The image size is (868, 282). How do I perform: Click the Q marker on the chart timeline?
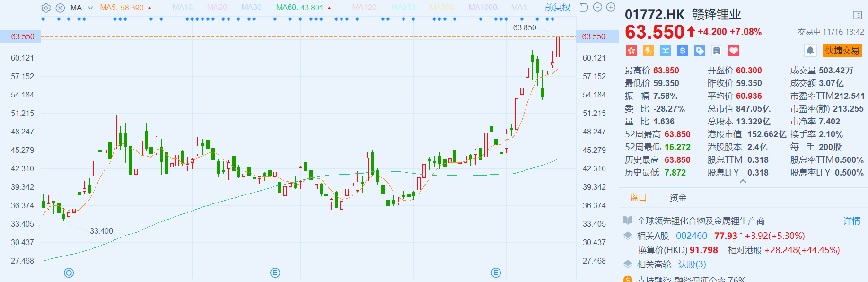(69, 273)
